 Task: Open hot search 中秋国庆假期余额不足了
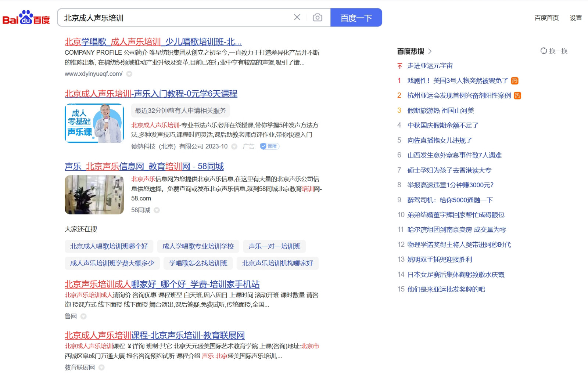(x=443, y=125)
